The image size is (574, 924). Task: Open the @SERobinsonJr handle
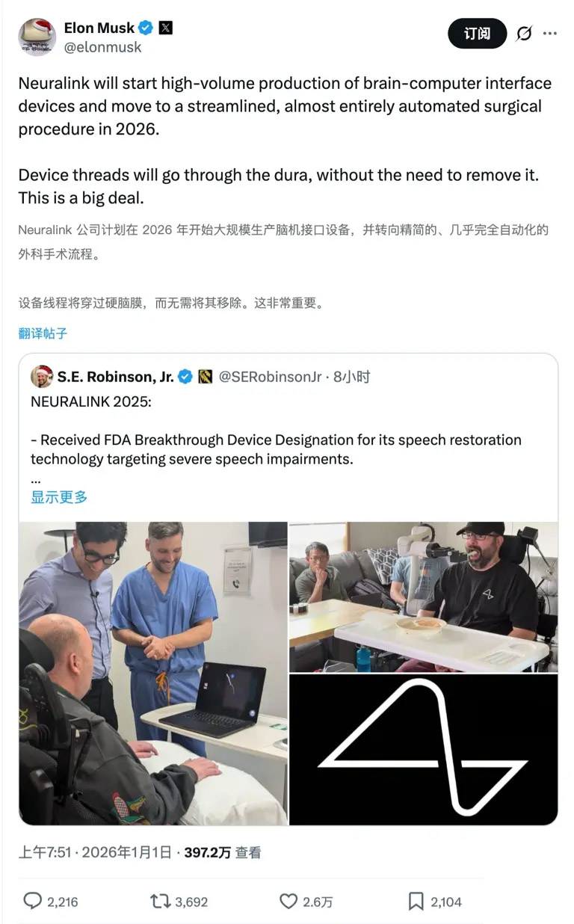pos(270,377)
